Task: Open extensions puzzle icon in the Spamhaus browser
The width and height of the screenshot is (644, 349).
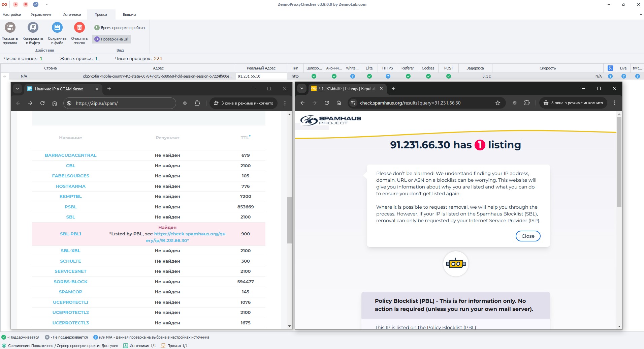Action: (x=527, y=103)
